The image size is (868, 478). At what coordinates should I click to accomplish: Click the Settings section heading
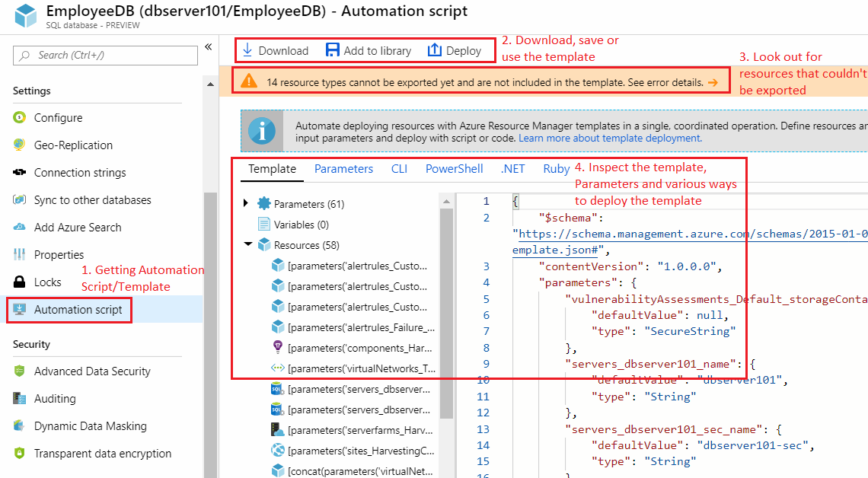[31, 91]
